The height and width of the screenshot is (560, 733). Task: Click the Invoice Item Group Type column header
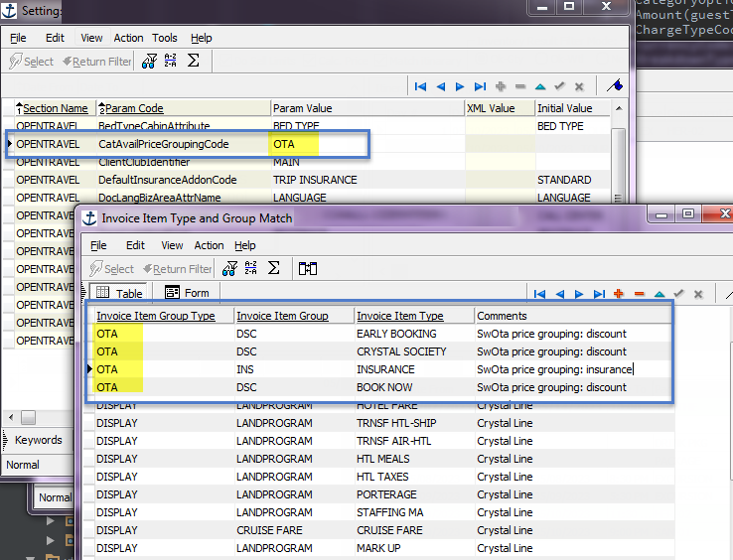[155, 316]
